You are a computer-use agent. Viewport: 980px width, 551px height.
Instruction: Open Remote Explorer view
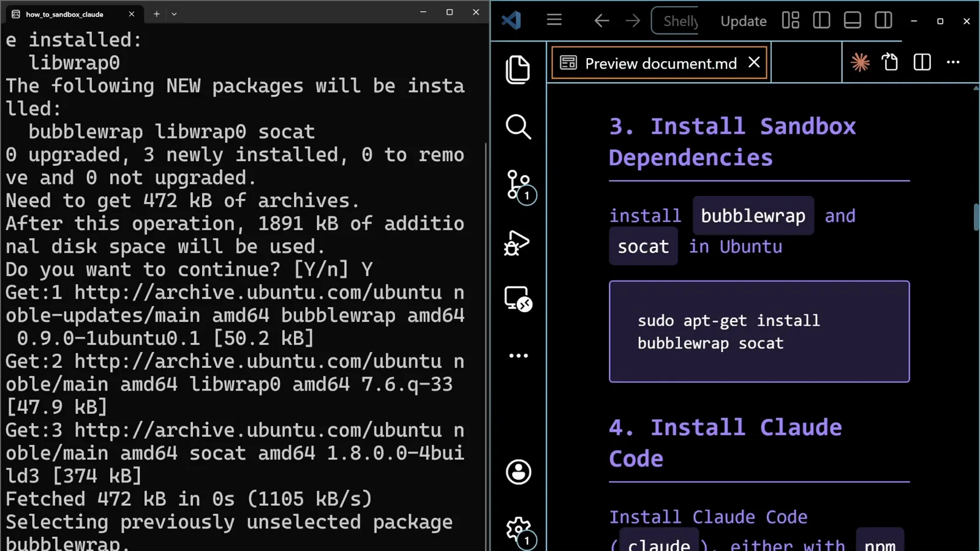[518, 299]
